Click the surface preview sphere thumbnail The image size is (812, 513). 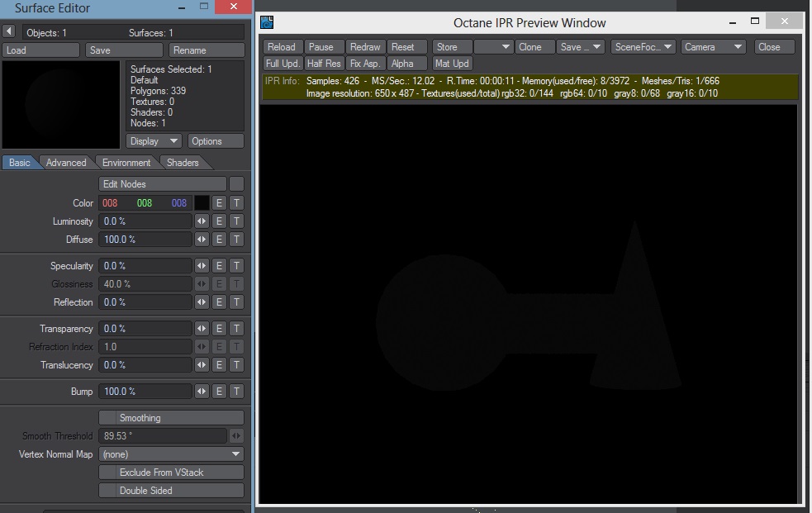pyautogui.click(x=61, y=105)
